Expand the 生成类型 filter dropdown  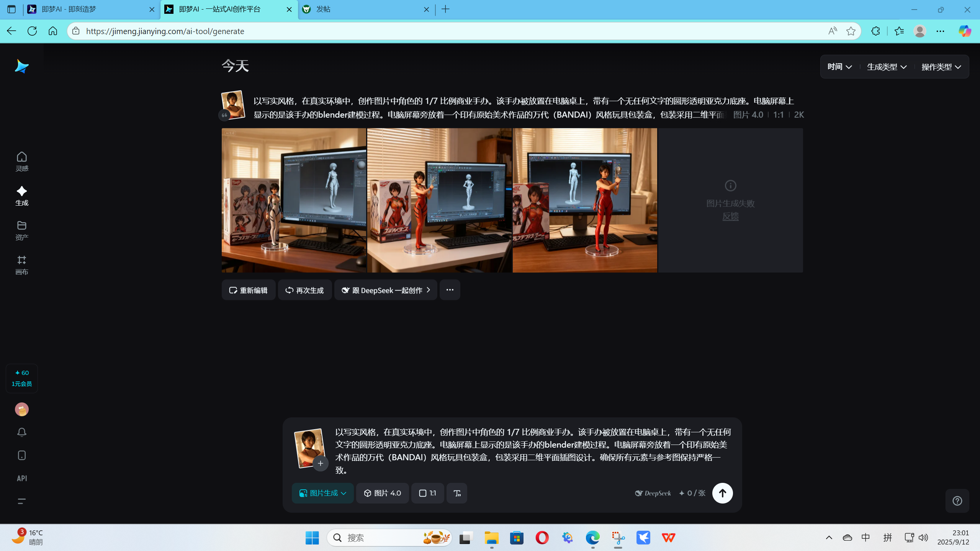click(x=887, y=67)
